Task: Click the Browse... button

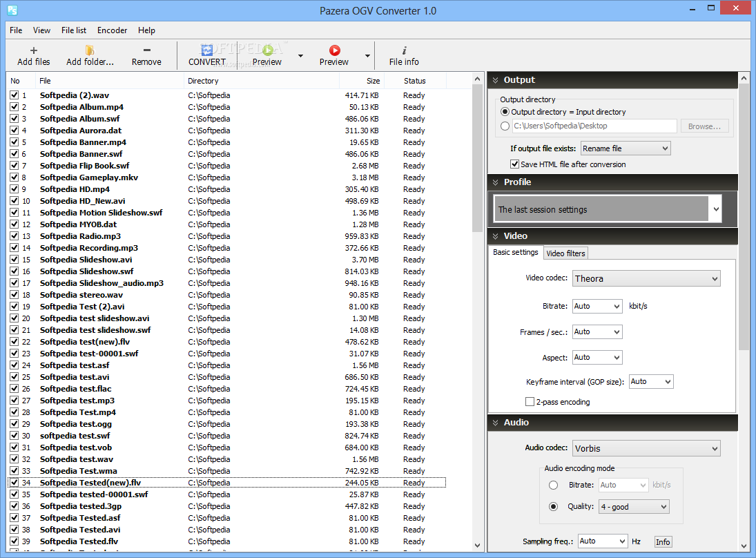Action: tap(704, 126)
